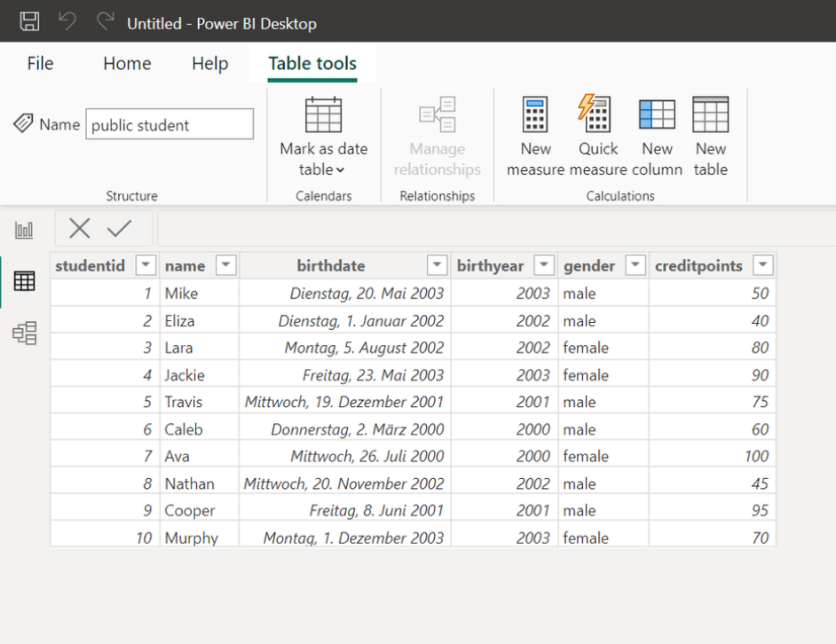Screen dimensions: 836x644
Task: Switch to Model view in the sidebar
Action: pyautogui.click(x=23, y=333)
